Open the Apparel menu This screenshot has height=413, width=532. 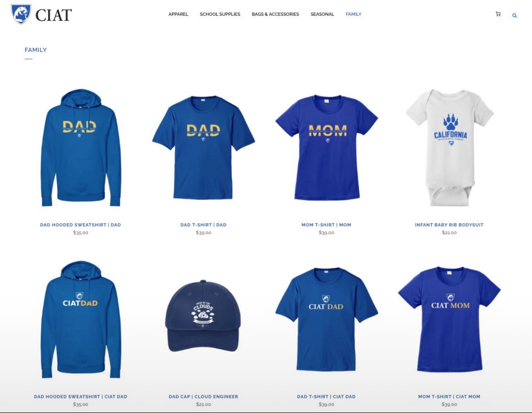point(178,14)
